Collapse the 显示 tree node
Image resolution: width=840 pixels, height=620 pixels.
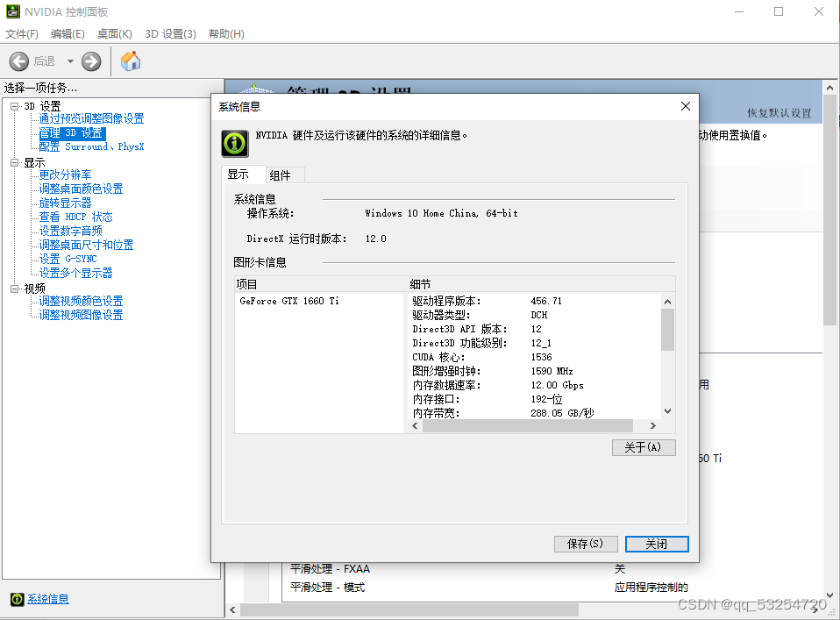(x=14, y=162)
